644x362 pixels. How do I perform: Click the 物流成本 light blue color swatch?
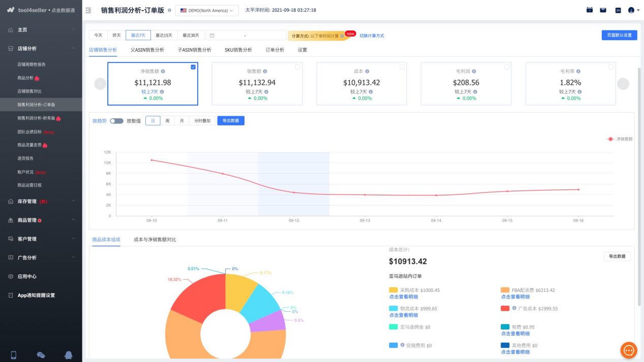(x=393, y=308)
